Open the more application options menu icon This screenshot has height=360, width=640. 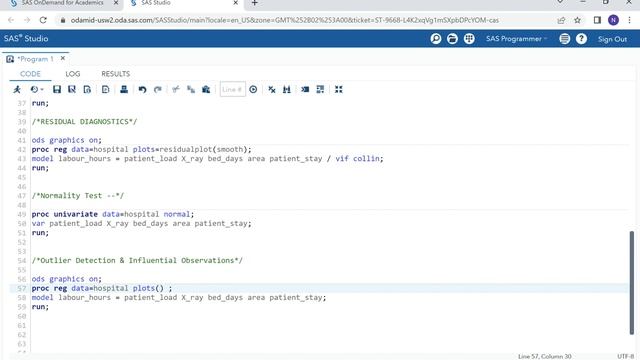tap(564, 39)
